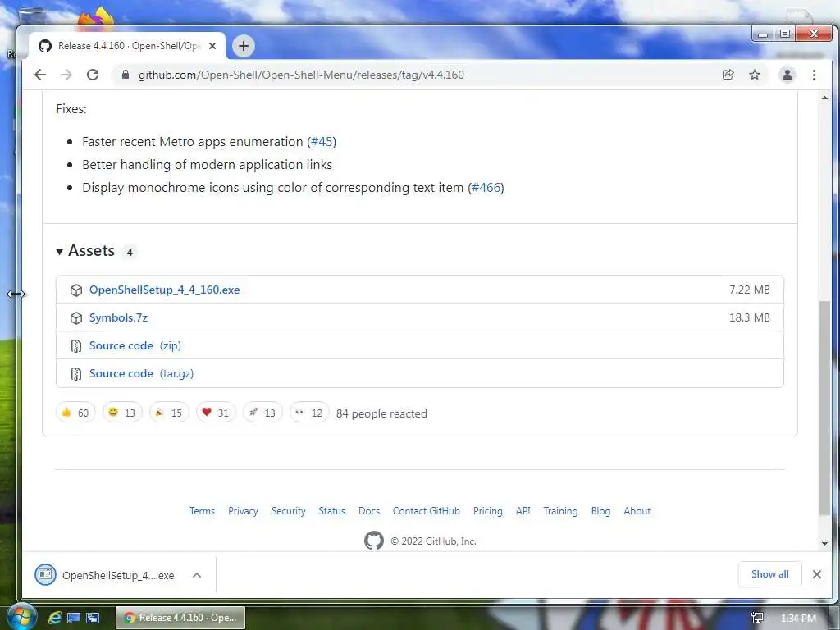The image size is (840, 630).
Task: Click the archive icon for Source code (tar.gz)
Action: [x=76, y=373]
